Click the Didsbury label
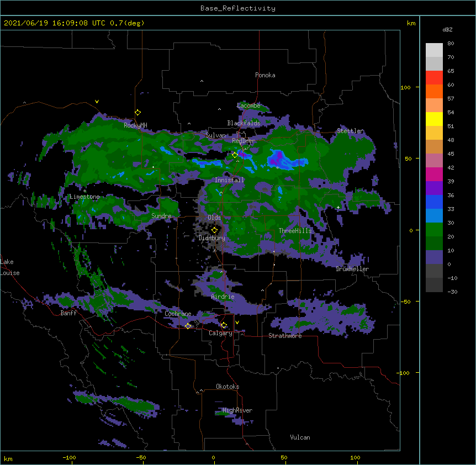The height and width of the screenshot is (465, 476). pyautogui.click(x=211, y=238)
